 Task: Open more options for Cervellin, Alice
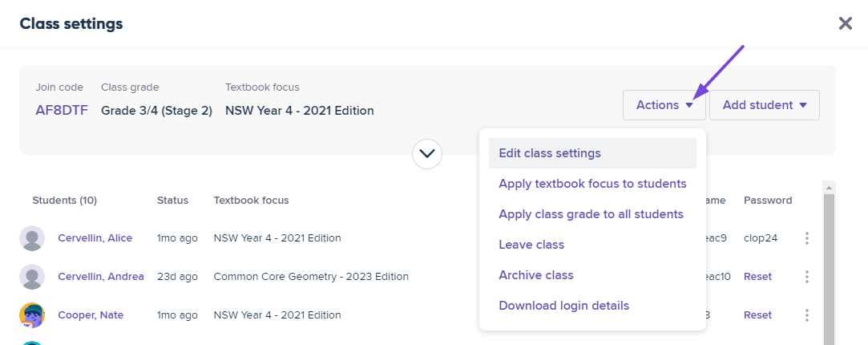pos(807,238)
